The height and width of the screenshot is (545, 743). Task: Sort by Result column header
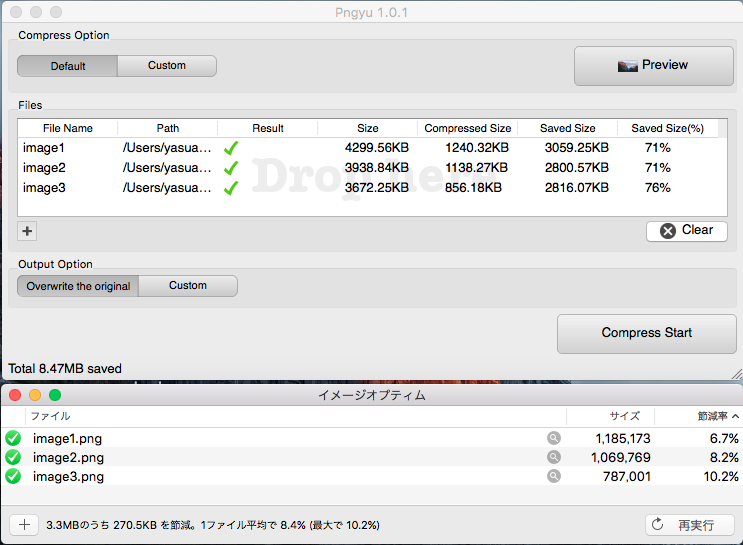[268, 128]
